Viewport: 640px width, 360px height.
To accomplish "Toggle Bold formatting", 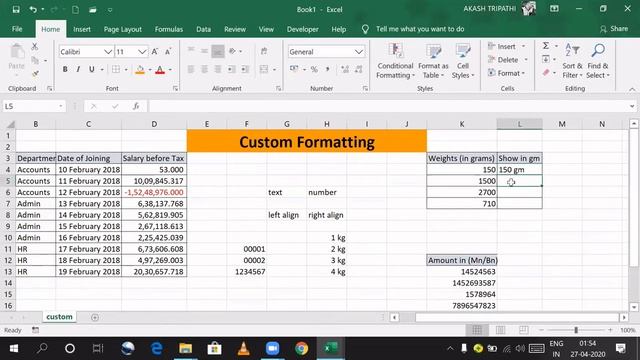I will pyautogui.click(x=65, y=69).
